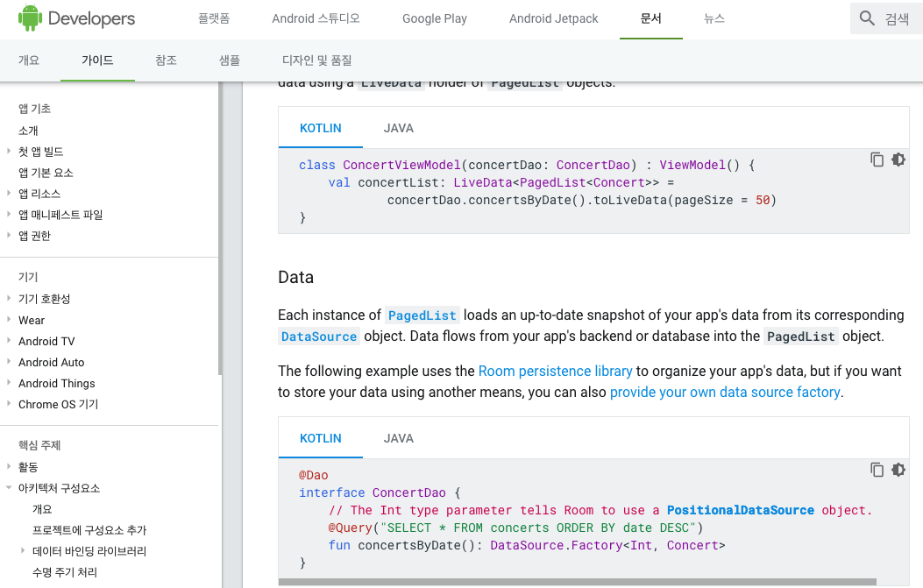Viewport: 923px width, 588px height.
Task: Open the 뉴스 top menu
Action: click(714, 18)
